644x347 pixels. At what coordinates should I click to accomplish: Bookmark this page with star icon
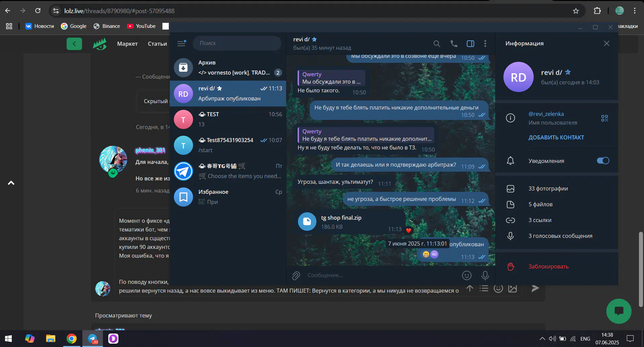(576, 11)
